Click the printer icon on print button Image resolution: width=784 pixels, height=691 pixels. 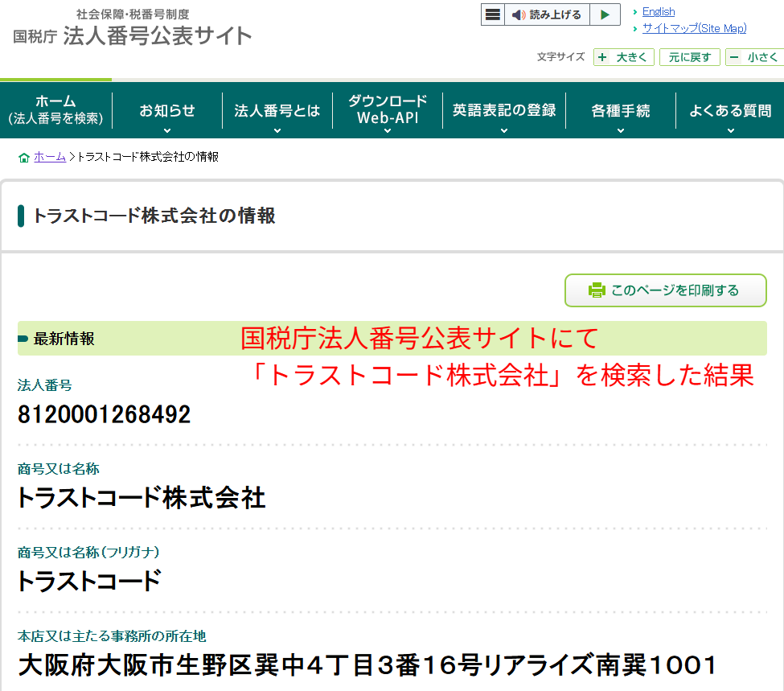click(597, 290)
